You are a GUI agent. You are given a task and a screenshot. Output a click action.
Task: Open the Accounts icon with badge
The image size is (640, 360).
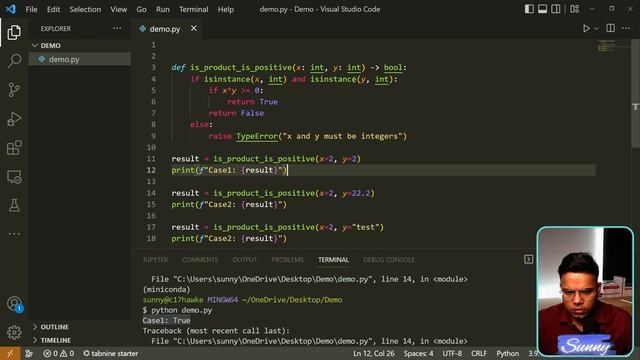14,304
